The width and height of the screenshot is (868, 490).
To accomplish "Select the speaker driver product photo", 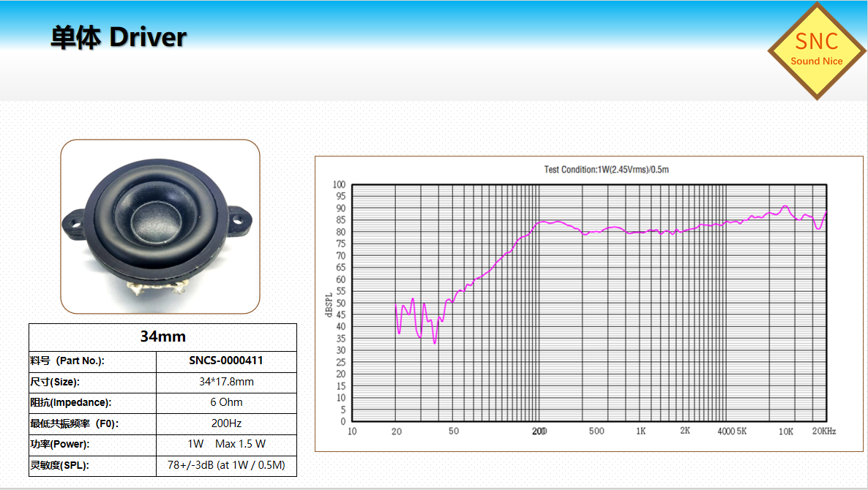I will pos(160,227).
